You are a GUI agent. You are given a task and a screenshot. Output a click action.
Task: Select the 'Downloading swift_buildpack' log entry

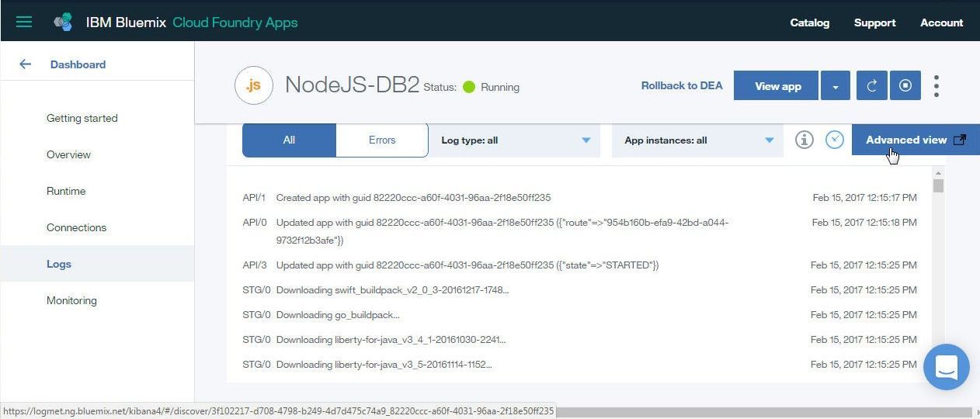click(x=579, y=290)
